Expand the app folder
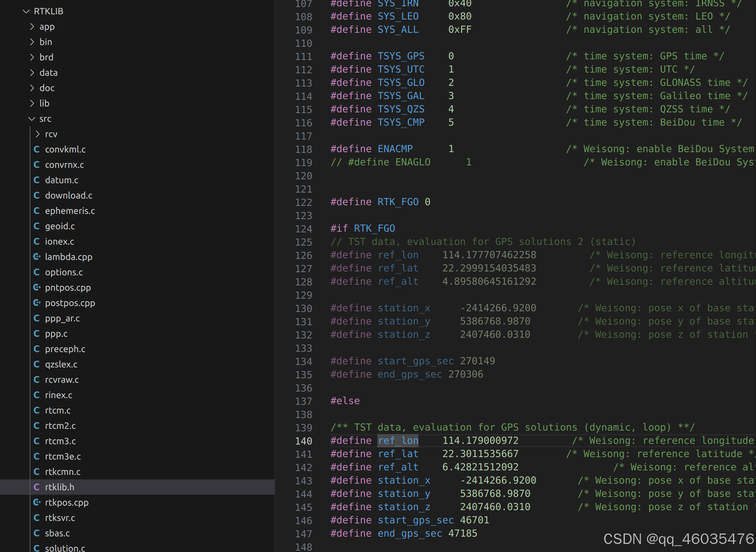This screenshot has width=756, height=552. click(32, 27)
